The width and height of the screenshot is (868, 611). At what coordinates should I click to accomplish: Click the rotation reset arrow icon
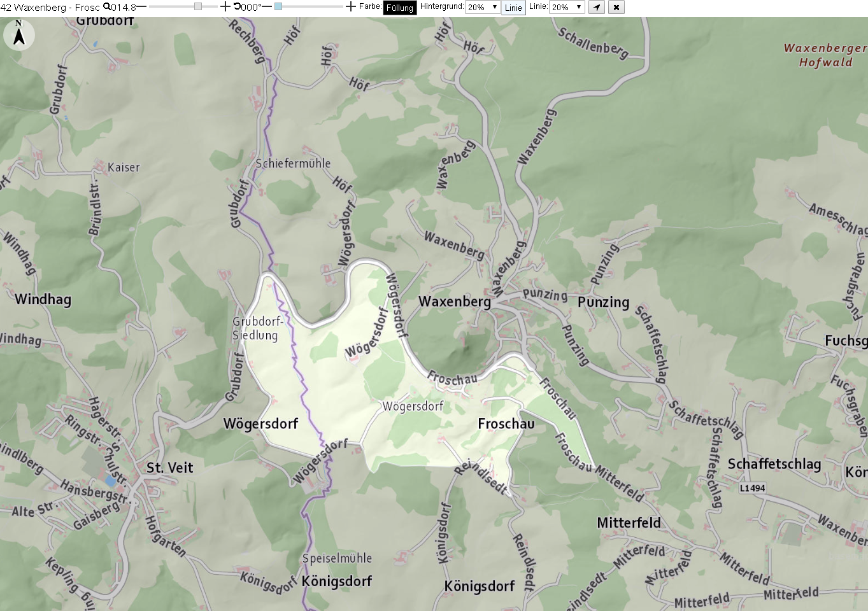237,7
